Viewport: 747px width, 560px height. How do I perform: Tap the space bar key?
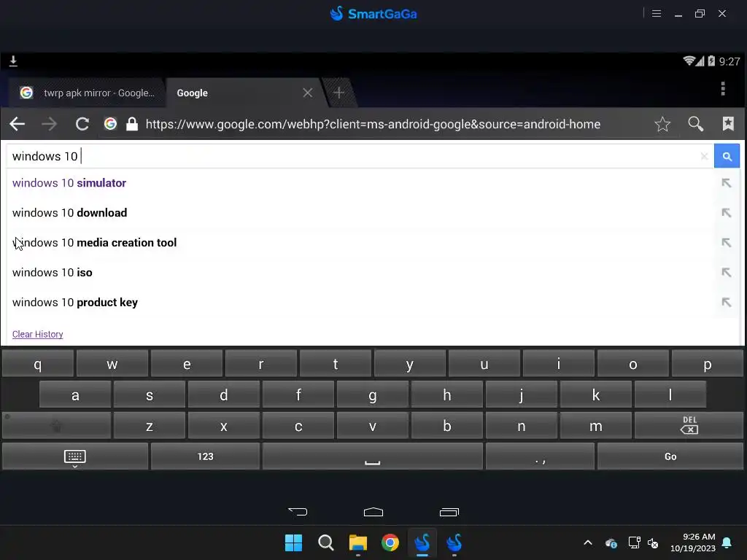[373, 456]
